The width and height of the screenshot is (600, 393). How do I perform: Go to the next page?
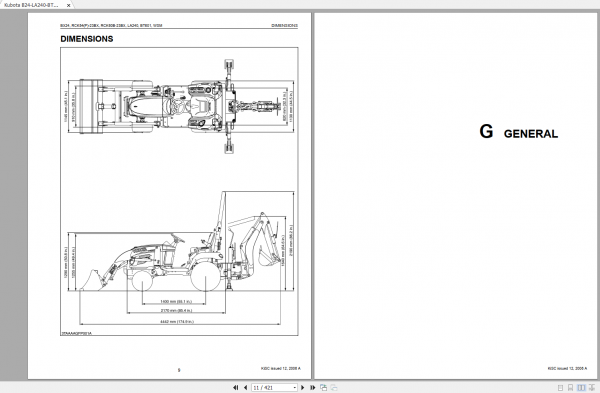click(x=303, y=388)
